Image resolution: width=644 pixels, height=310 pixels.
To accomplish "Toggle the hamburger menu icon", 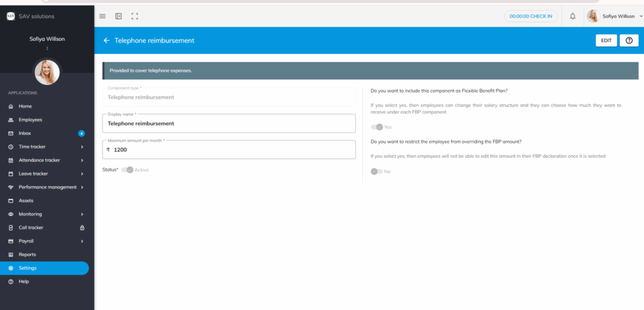I will pos(103,16).
